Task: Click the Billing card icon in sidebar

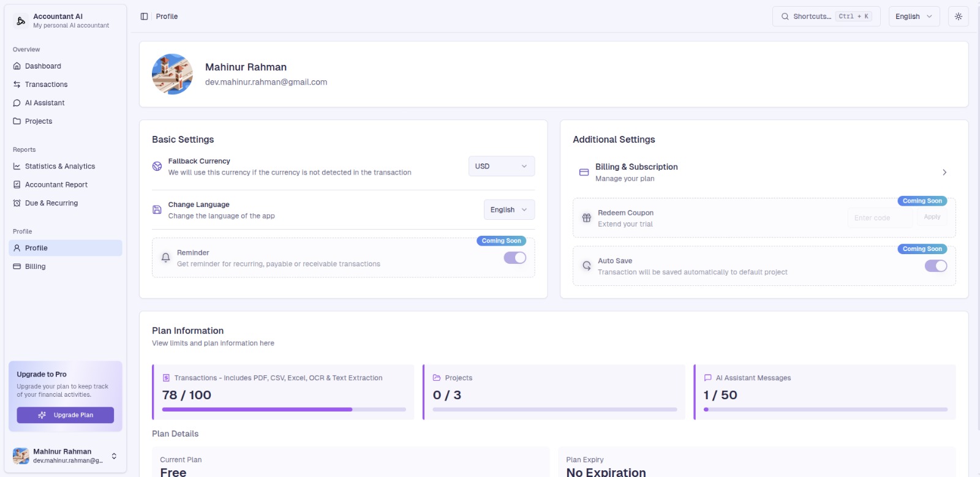Action: tap(17, 266)
